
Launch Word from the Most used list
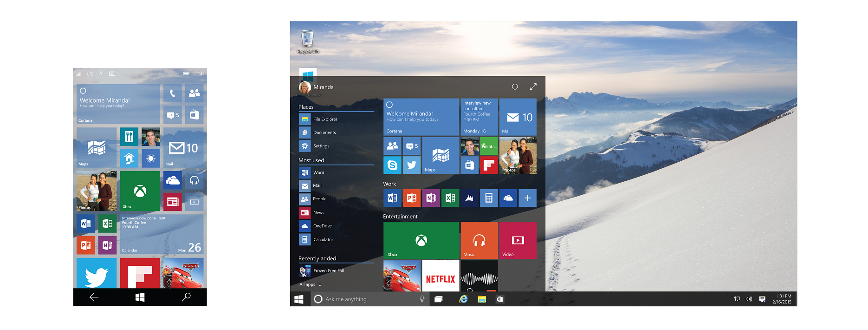pos(312,172)
